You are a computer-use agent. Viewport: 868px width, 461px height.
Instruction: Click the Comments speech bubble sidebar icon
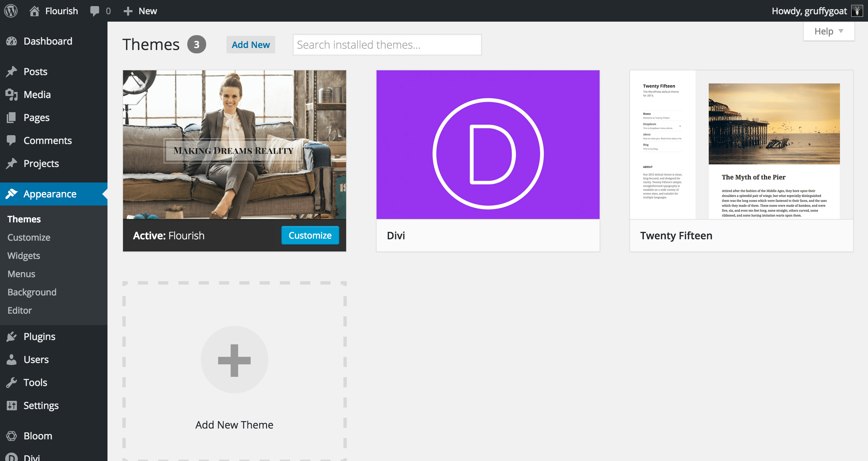(x=11, y=141)
